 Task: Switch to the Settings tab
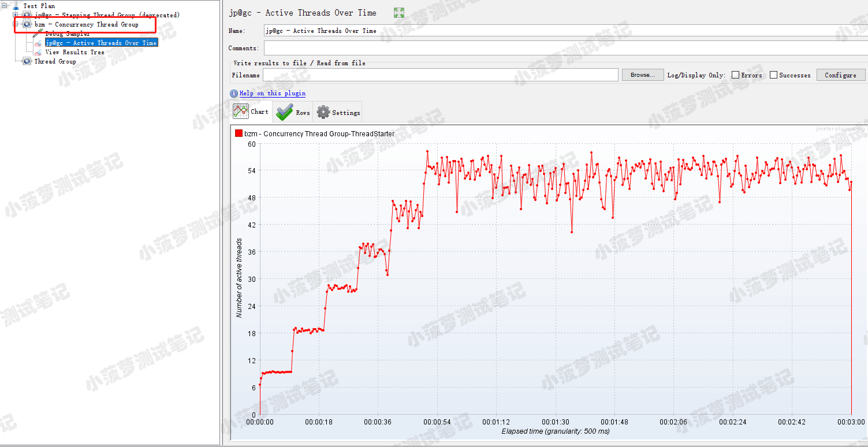coord(338,112)
